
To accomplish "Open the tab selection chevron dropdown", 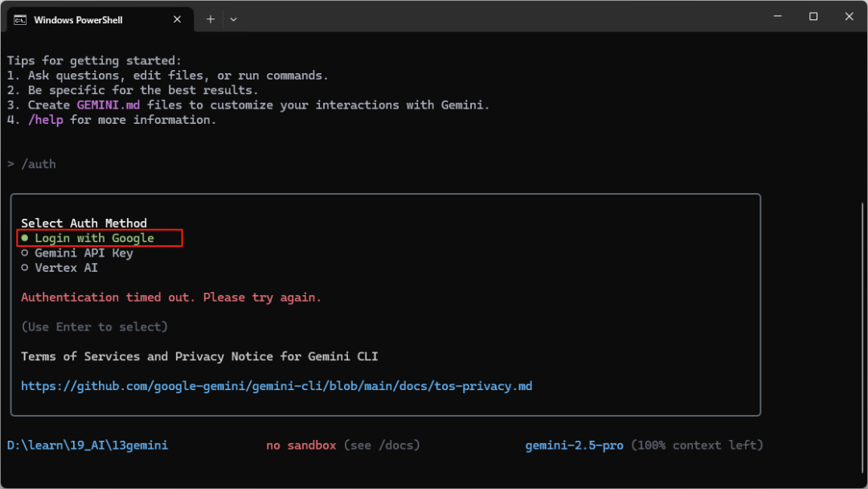I will [x=233, y=18].
